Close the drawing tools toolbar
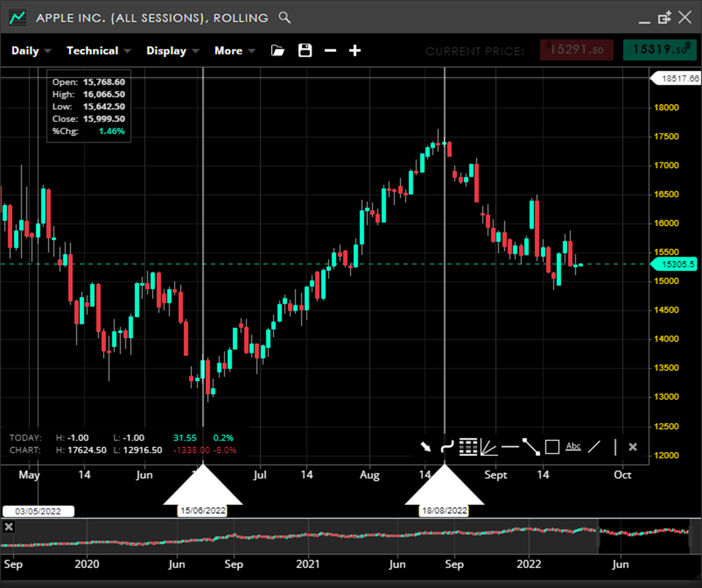This screenshot has width=702, height=588. pyautogui.click(x=633, y=447)
